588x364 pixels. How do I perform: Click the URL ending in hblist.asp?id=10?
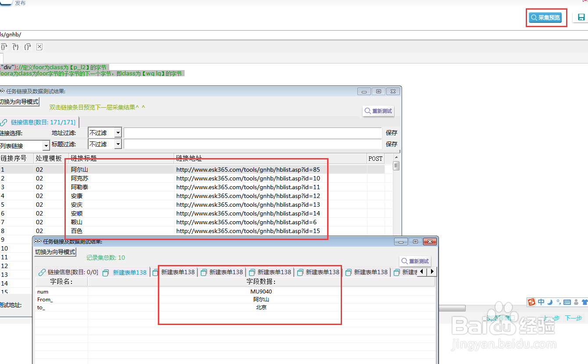[248, 178]
